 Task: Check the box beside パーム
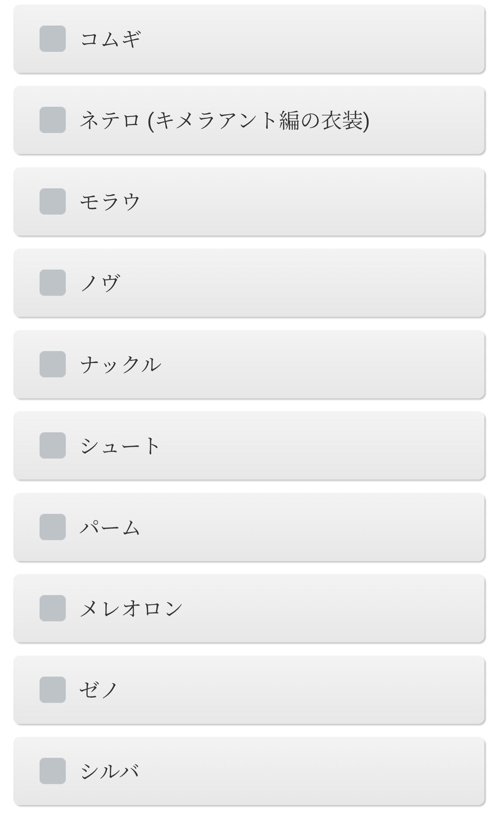[x=53, y=527]
